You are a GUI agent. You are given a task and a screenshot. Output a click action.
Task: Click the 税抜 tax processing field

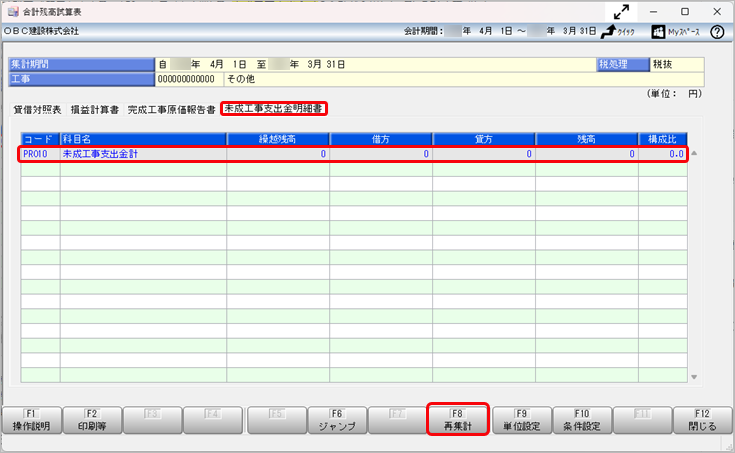[x=677, y=65]
